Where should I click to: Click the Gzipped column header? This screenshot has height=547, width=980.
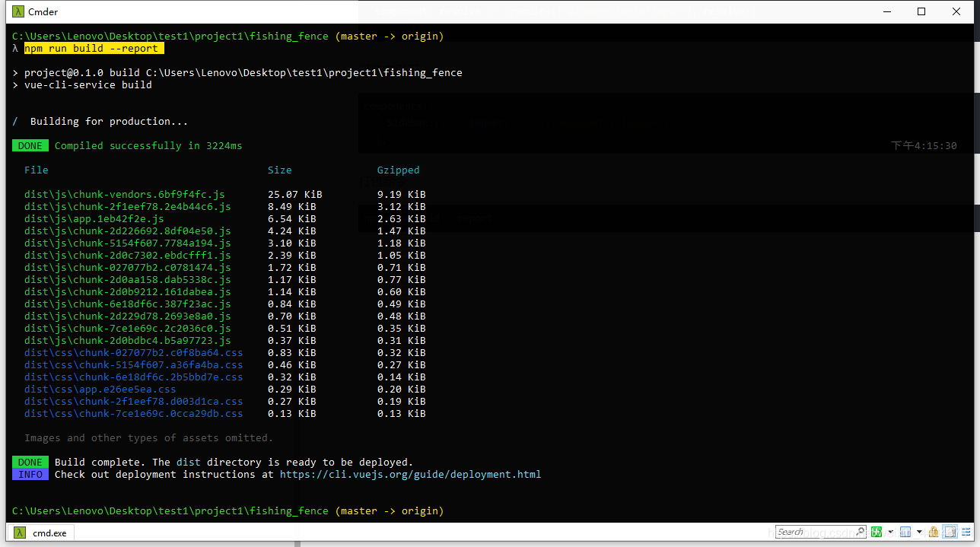point(399,170)
